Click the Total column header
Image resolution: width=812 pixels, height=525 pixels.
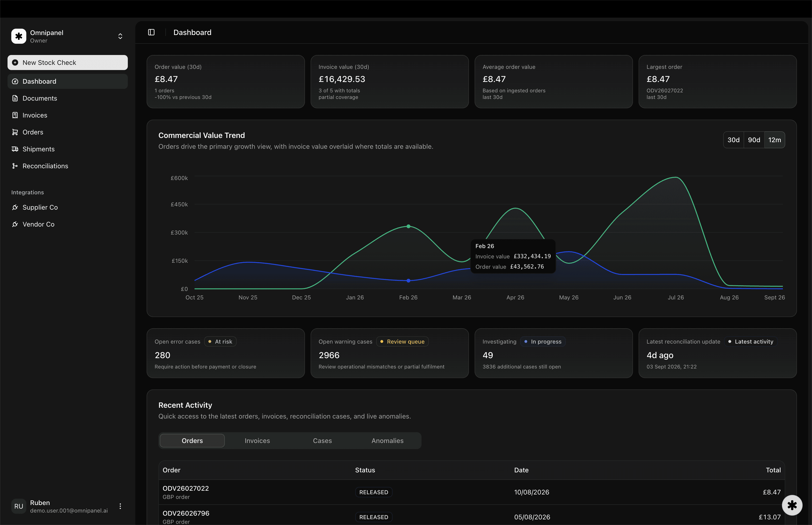[773, 470]
